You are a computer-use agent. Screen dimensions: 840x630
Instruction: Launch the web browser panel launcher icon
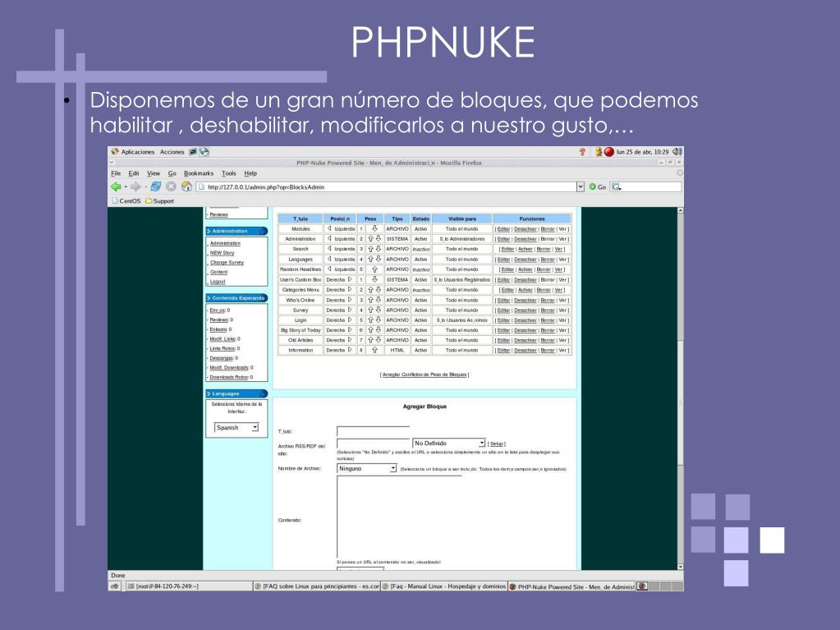204,152
